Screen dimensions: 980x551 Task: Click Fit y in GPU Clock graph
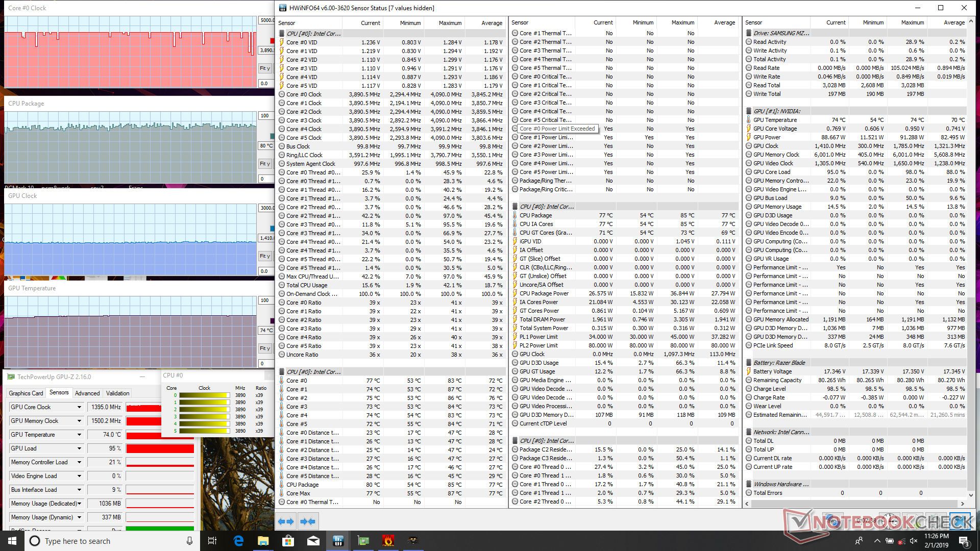(x=264, y=256)
